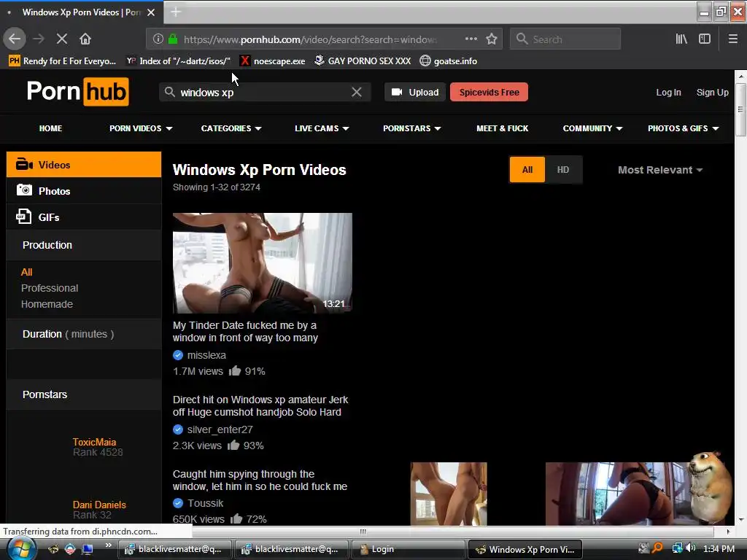Screen dimensions: 747x560
Task: Filter production by Homemade
Action: (x=47, y=304)
